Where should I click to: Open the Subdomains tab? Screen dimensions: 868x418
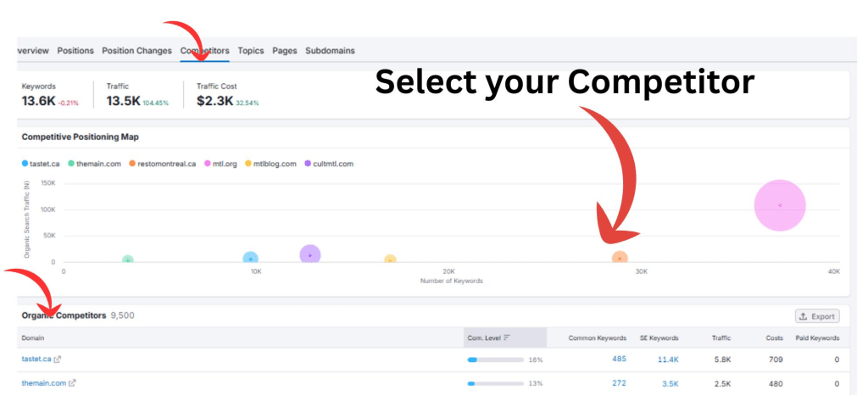[x=330, y=51]
